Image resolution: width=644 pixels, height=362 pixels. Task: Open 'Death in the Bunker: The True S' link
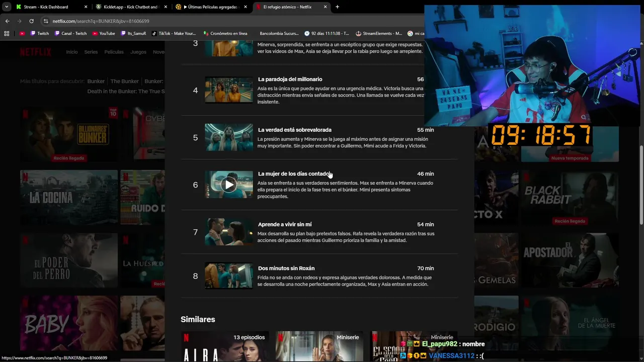click(x=126, y=92)
